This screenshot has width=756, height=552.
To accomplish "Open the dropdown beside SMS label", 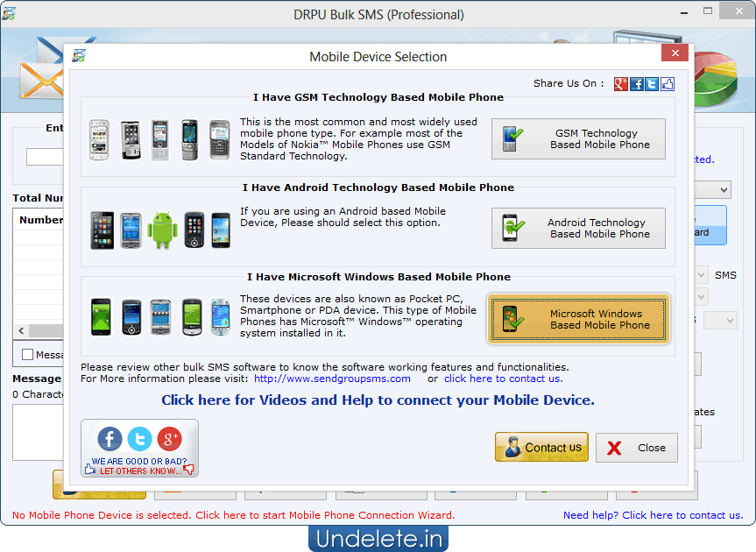I will tap(702, 275).
